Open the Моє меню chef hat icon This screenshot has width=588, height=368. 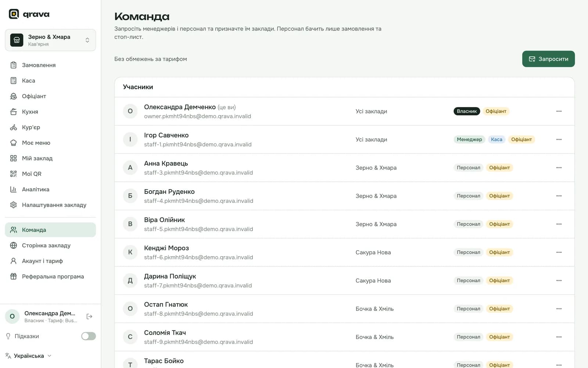(14, 143)
